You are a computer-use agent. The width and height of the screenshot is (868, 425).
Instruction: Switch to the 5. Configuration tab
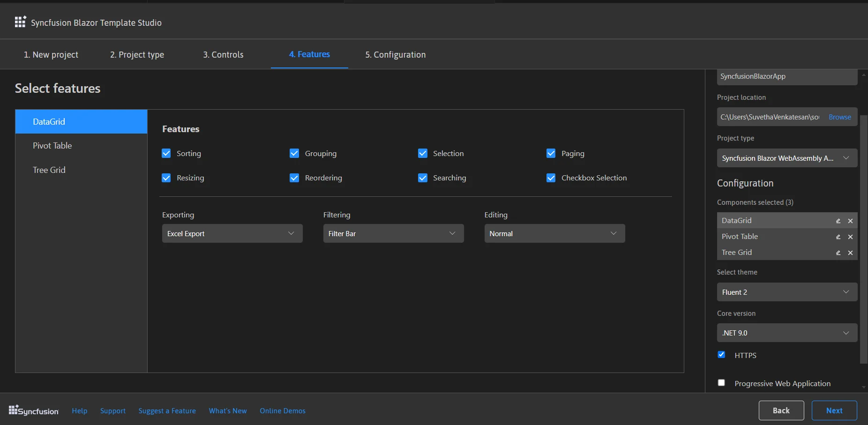(x=395, y=55)
